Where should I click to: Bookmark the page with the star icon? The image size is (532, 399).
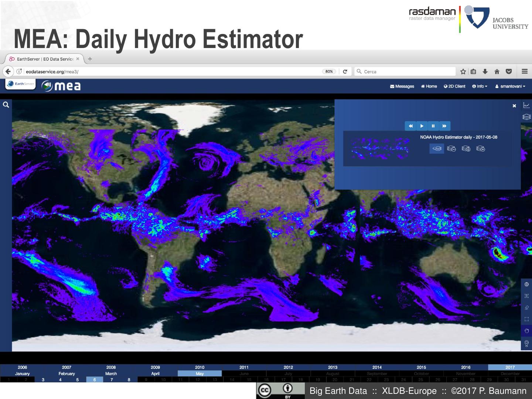coord(463,72)
